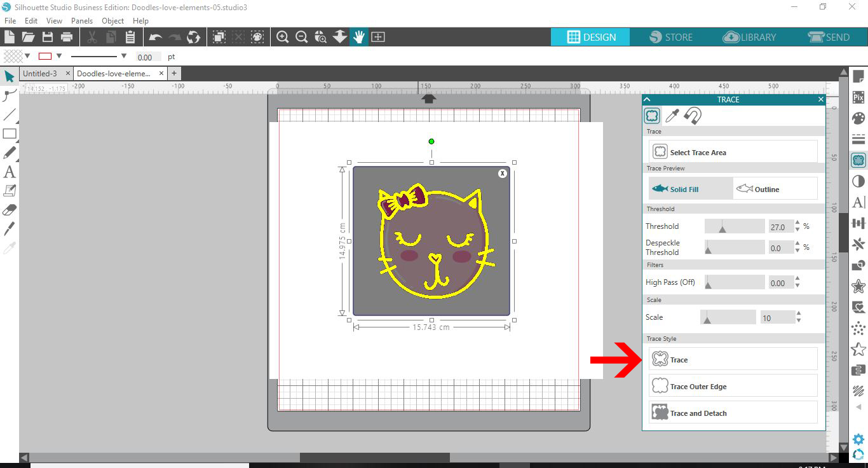Zoom out of the canvas

tap(302, 37)
